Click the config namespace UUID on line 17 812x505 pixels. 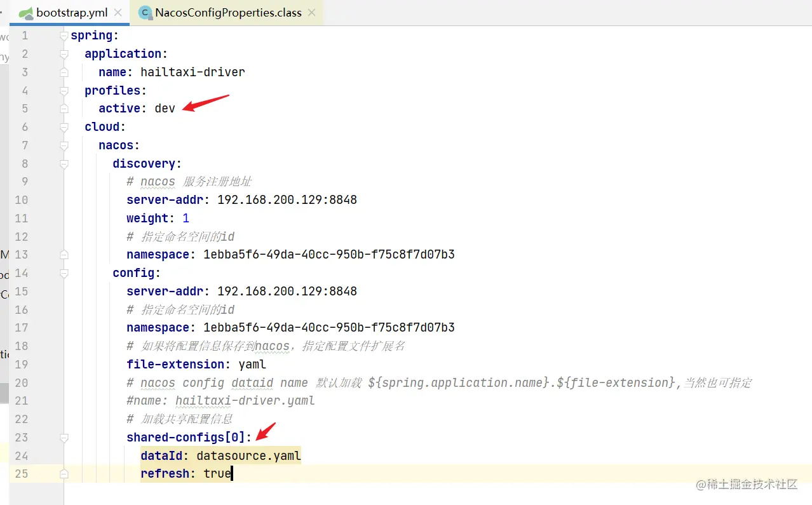coord(329,328)
